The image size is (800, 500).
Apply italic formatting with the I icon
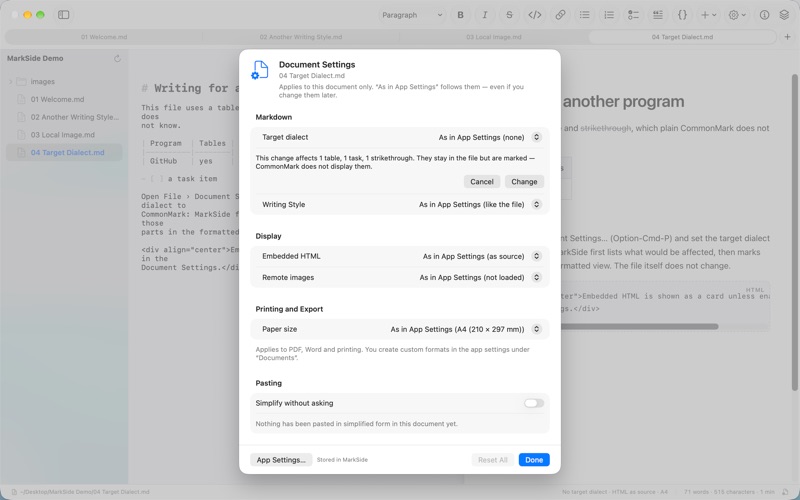485,15
